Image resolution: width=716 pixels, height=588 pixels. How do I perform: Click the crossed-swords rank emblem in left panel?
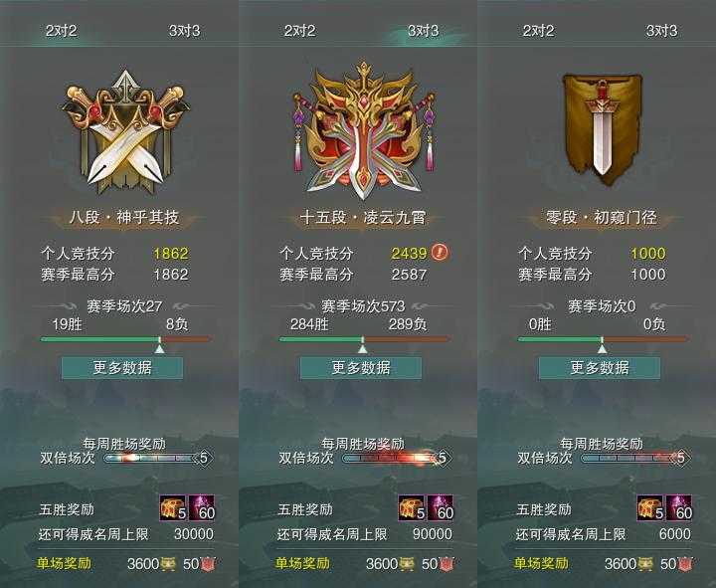click(x=125, y=131)
